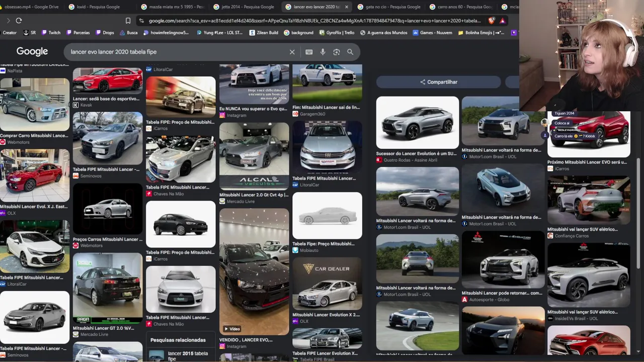
Task: Open 'Fim: Mitsubishi Lancer sai de lin...' result
Action: click(326, 108)
